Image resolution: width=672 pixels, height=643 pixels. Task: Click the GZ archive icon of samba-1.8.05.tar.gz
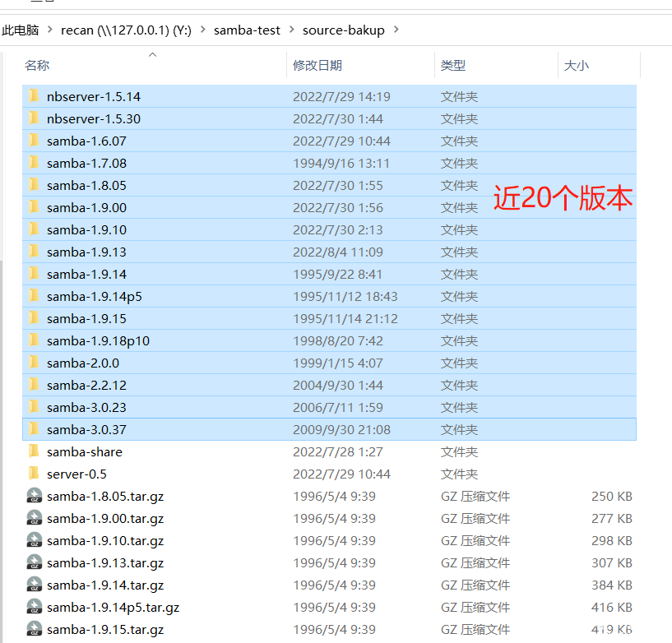[35, 496]
